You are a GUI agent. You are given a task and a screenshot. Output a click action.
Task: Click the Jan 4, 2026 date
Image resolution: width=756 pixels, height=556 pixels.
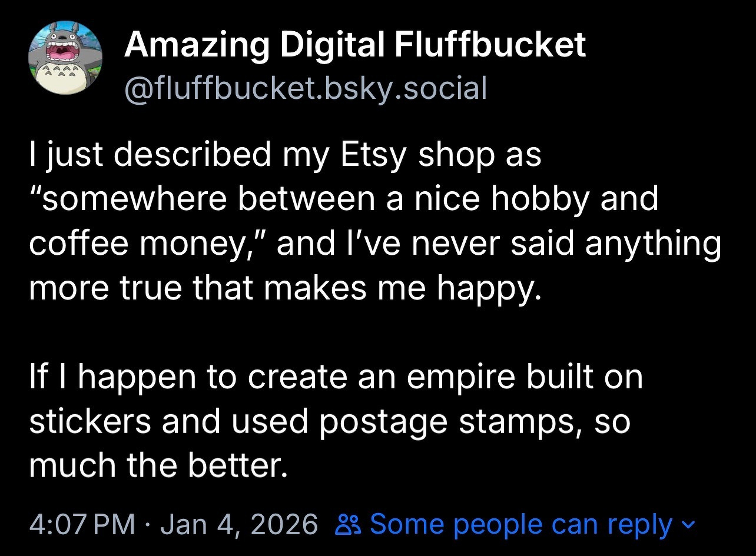pos(238,524)
